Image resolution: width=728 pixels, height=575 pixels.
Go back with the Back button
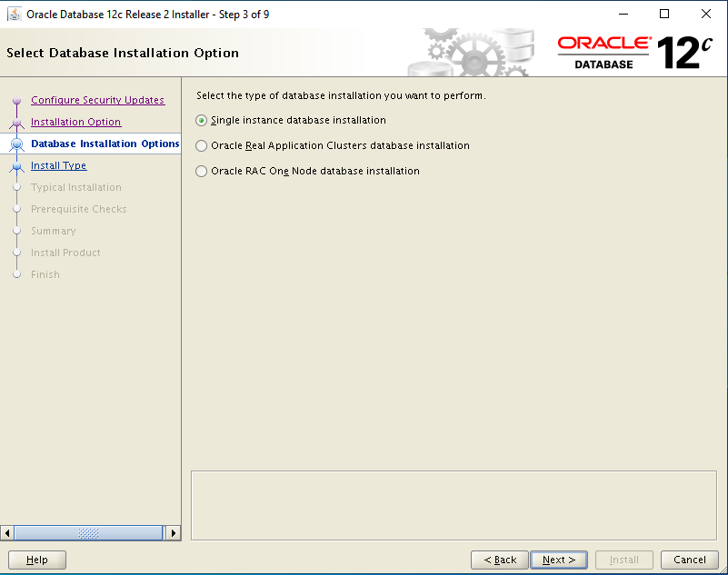coord(500,560)
